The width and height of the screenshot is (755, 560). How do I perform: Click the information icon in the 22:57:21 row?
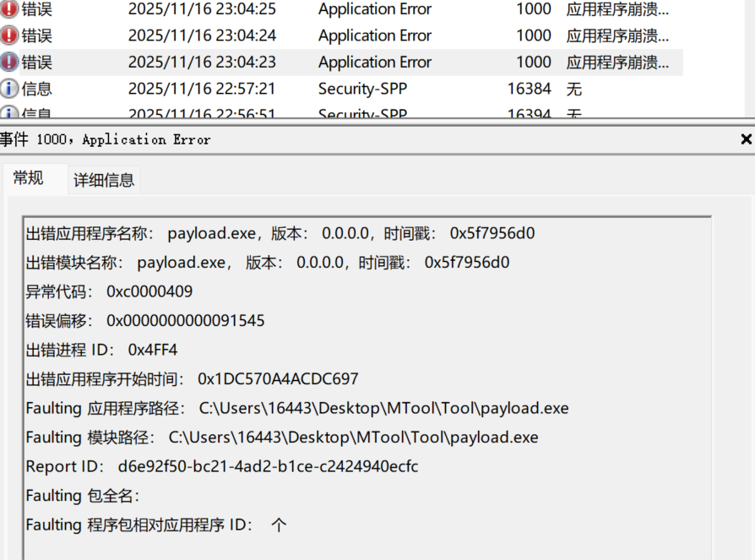[9, 89]
